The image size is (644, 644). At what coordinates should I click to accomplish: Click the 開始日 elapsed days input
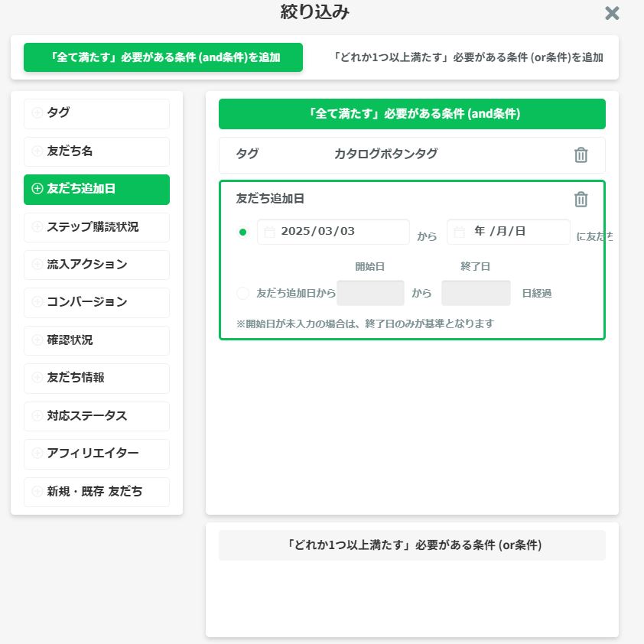tap(370, 293)
